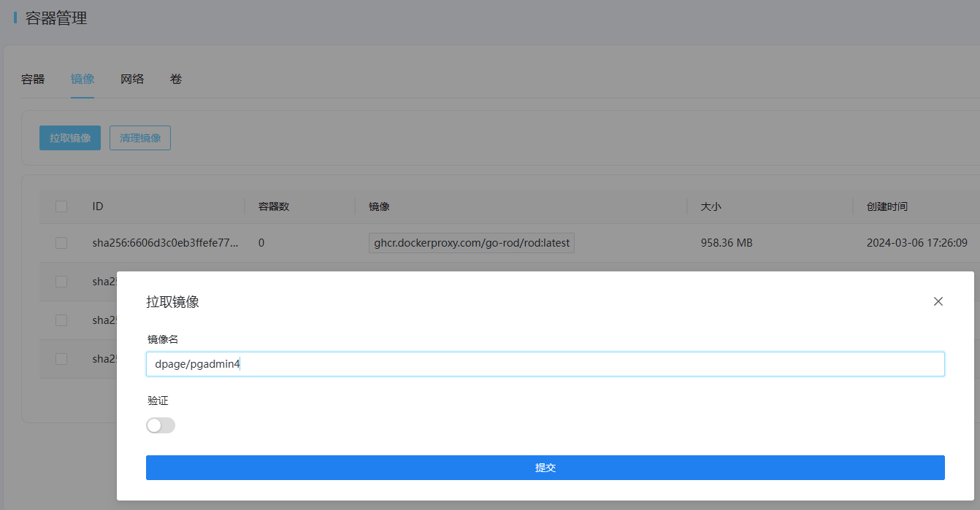Tick the third image row checkbox
This screenshot has height=510, width=980.
point(61,320)
